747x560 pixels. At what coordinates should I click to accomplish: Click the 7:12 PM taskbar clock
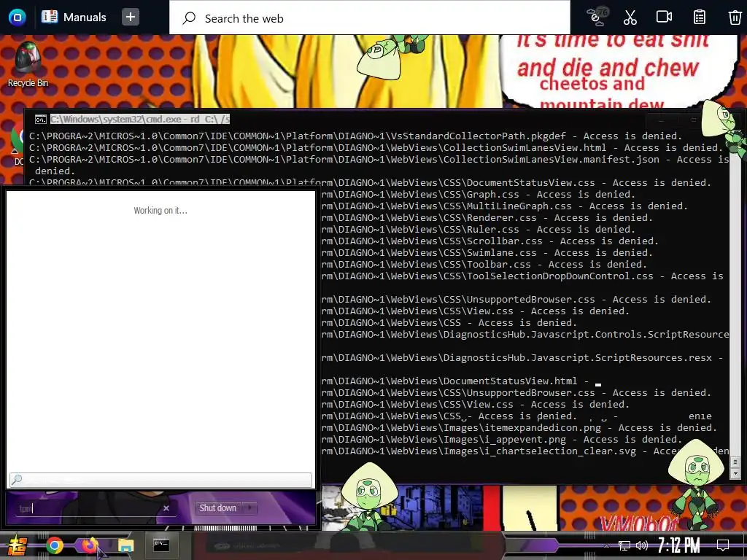point(678,545)
